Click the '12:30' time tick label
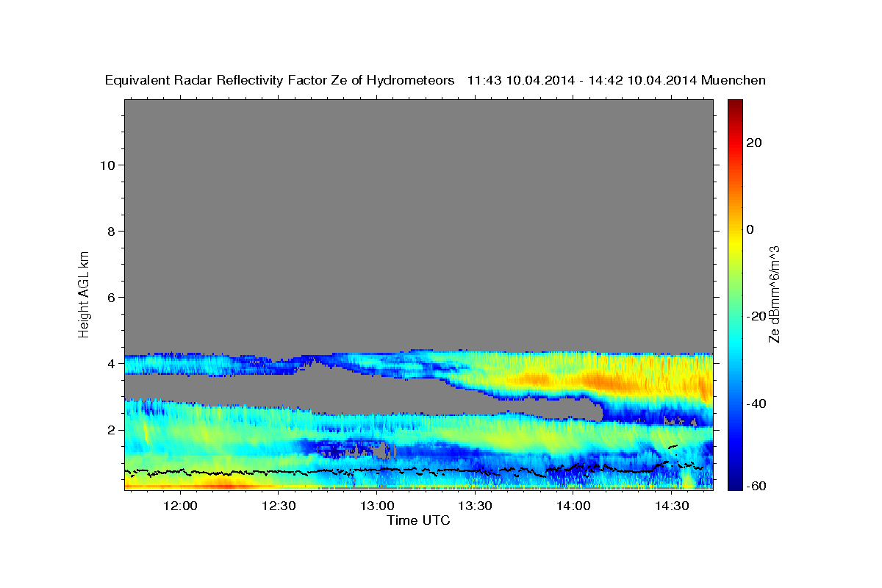This screenshot has height=588, width=882. pyautogui.click(x=279, y=506)
